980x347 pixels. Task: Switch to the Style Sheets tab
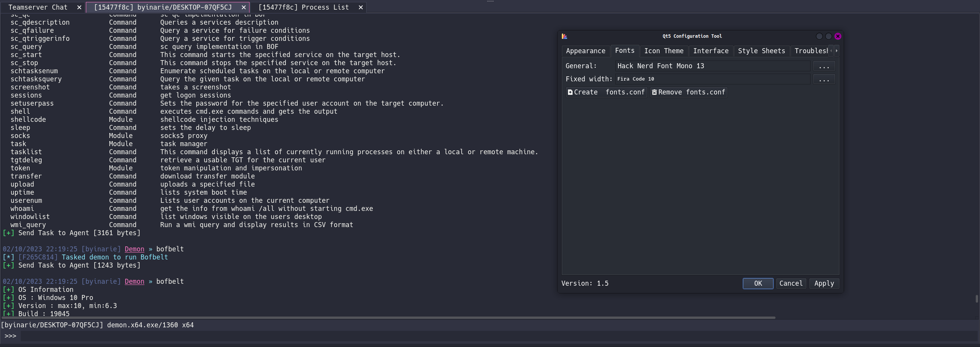coord(761,51)
